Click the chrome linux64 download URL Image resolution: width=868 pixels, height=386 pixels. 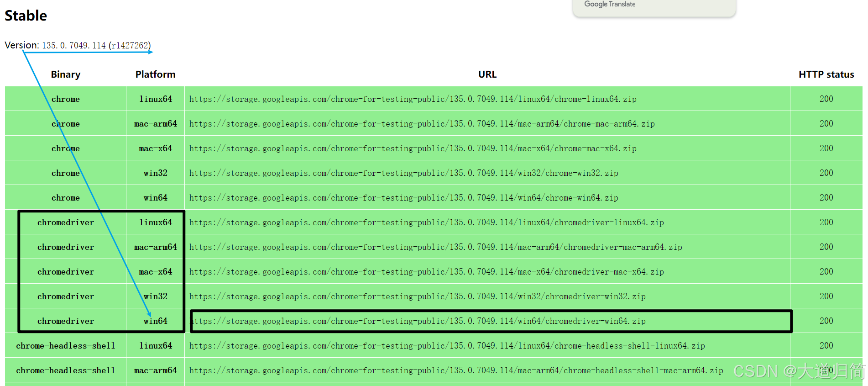click(413, 99)
